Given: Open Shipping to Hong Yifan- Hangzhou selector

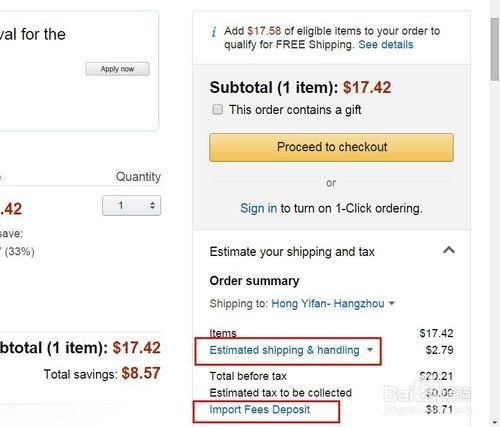Looking at the screenshot, I should click(328, 304).
